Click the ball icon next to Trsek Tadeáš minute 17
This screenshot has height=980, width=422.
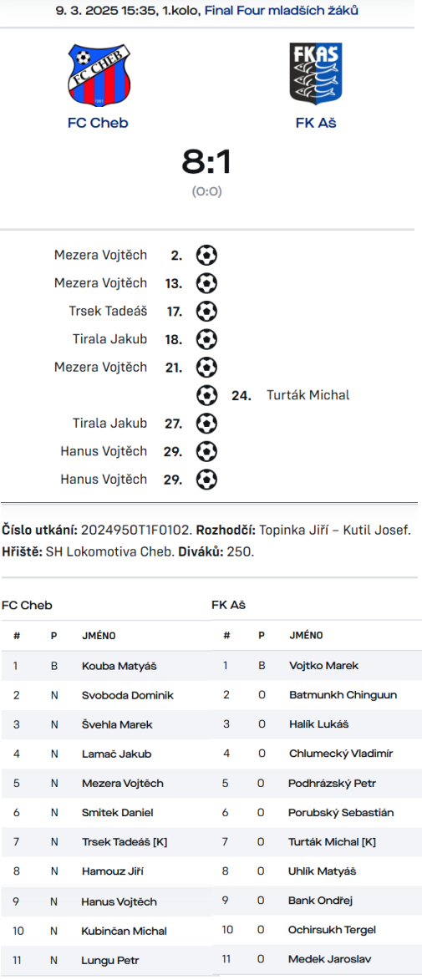(206, 312)
